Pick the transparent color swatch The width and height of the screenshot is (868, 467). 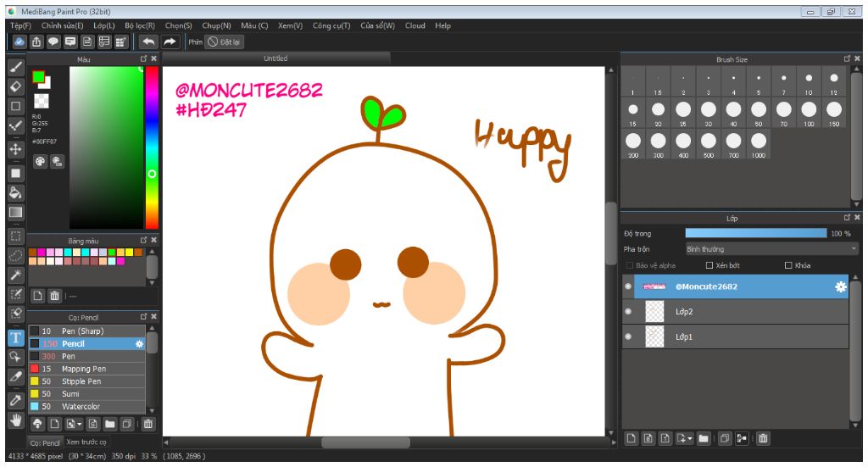42,101
